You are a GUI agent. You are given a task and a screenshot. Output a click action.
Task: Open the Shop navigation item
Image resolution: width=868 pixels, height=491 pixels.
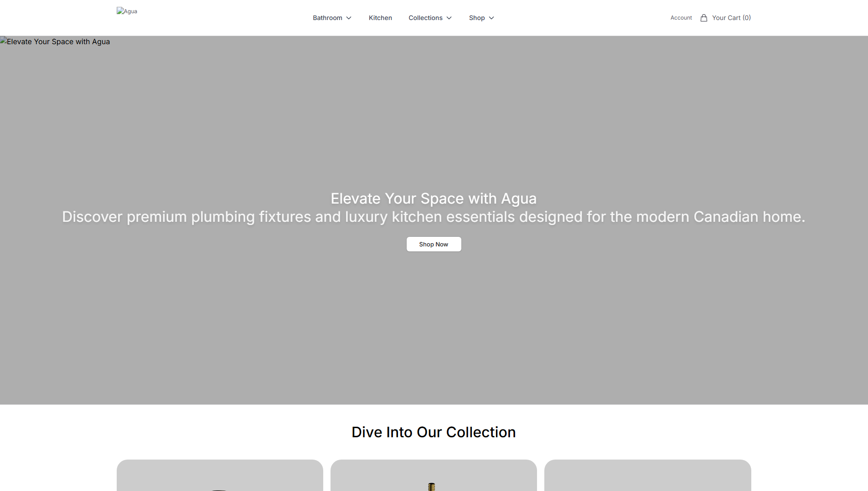(477, 18)
